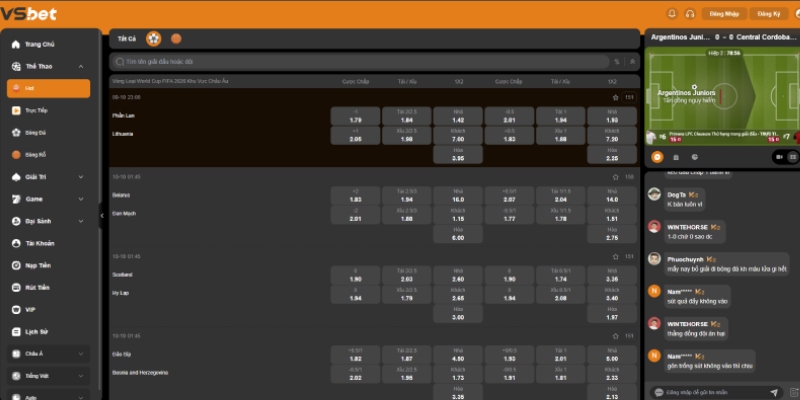Screen dimensions: 800x400
Task: Open the Tiếng Việt language dropdown
Action: (52, 375)
